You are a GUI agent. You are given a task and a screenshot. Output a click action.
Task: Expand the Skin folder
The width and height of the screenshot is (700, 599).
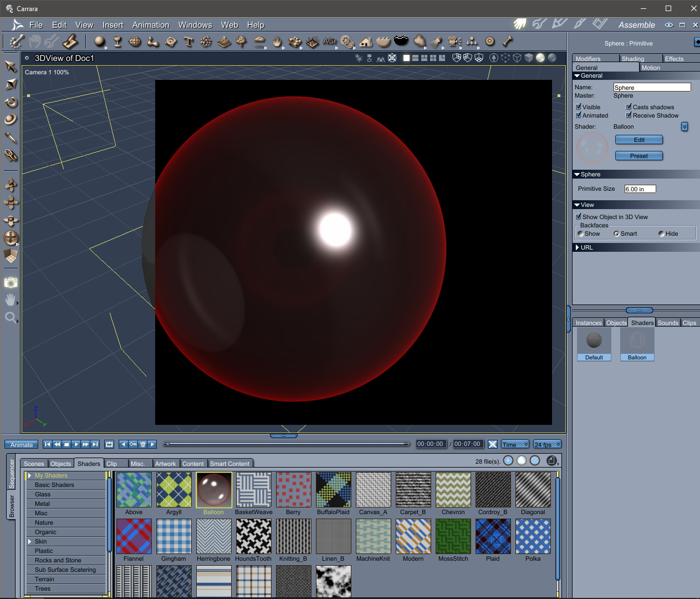point(29,541)
